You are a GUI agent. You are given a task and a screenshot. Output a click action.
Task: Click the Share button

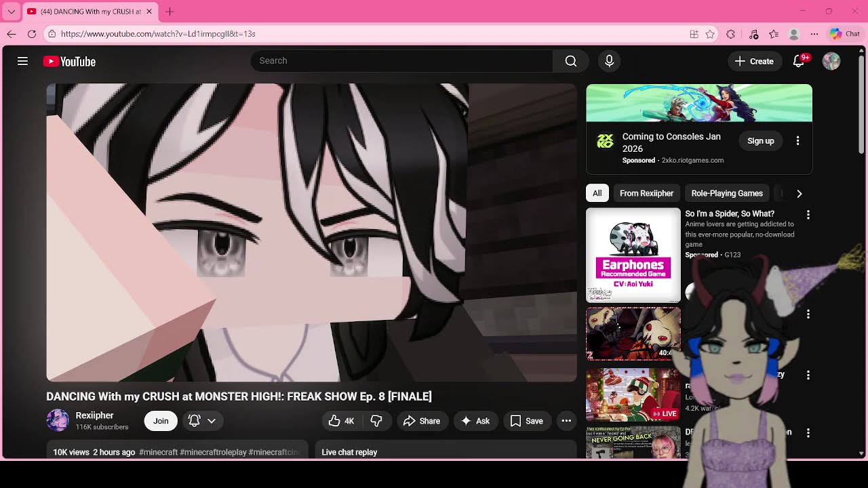(x=422, y=421)
